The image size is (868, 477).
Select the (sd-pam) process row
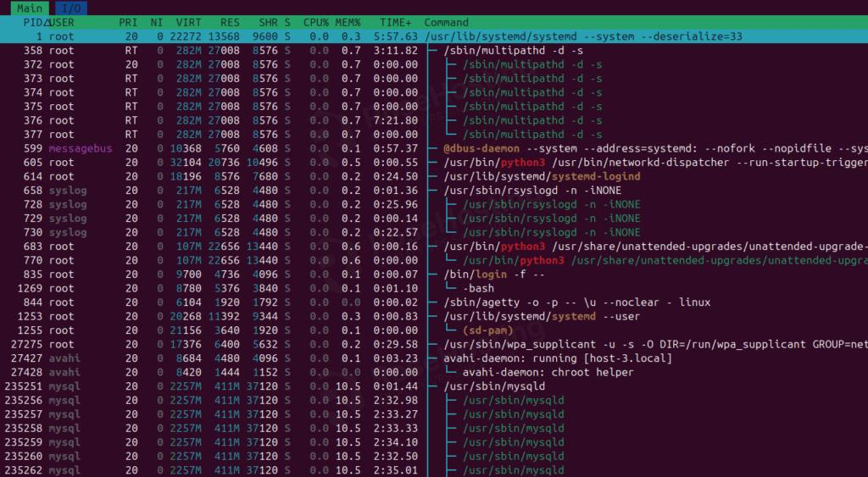(434, 330)
